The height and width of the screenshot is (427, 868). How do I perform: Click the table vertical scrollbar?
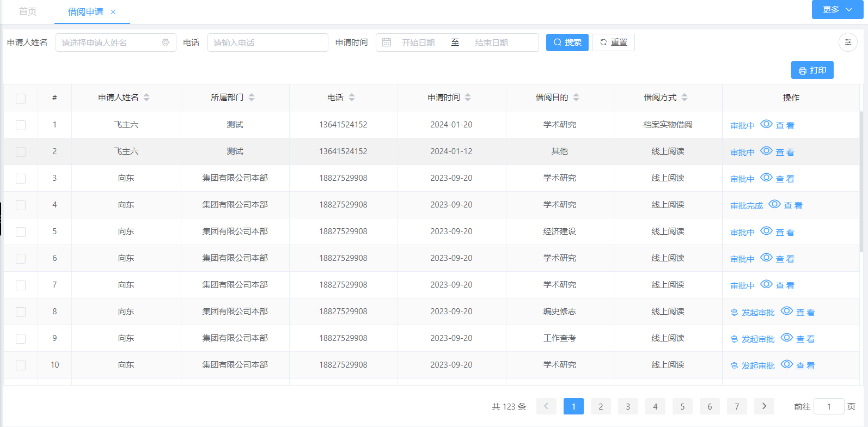click(861, 181)
